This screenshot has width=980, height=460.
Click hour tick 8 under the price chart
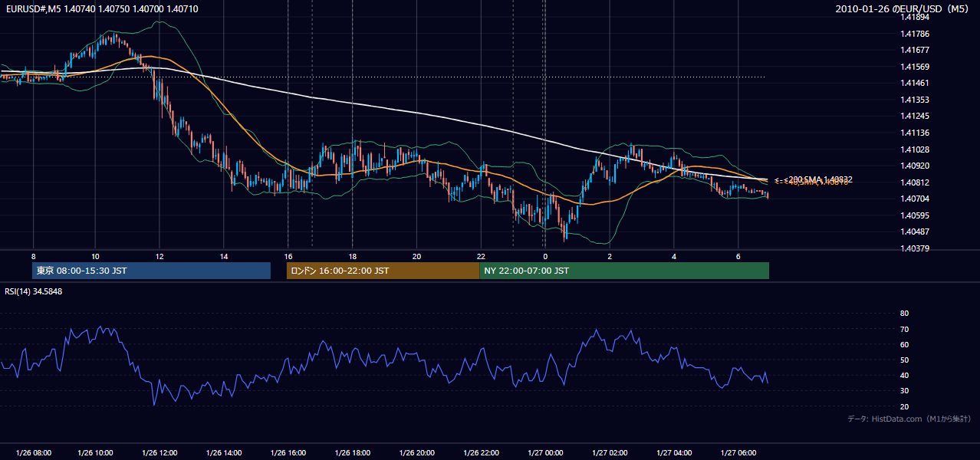coord(33,256)
